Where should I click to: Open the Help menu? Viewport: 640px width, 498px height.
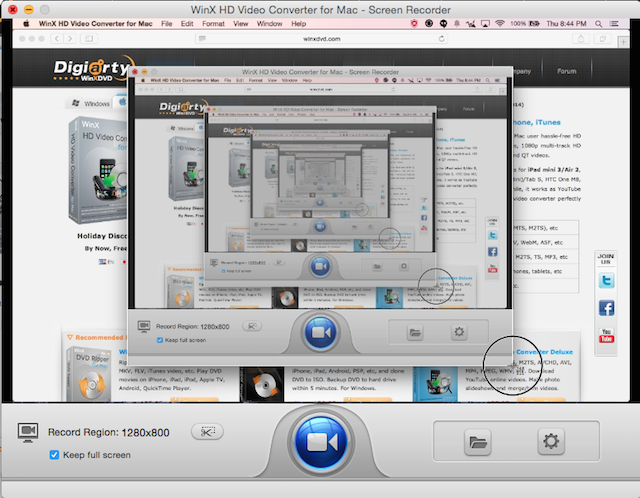(x=298, y=24)
